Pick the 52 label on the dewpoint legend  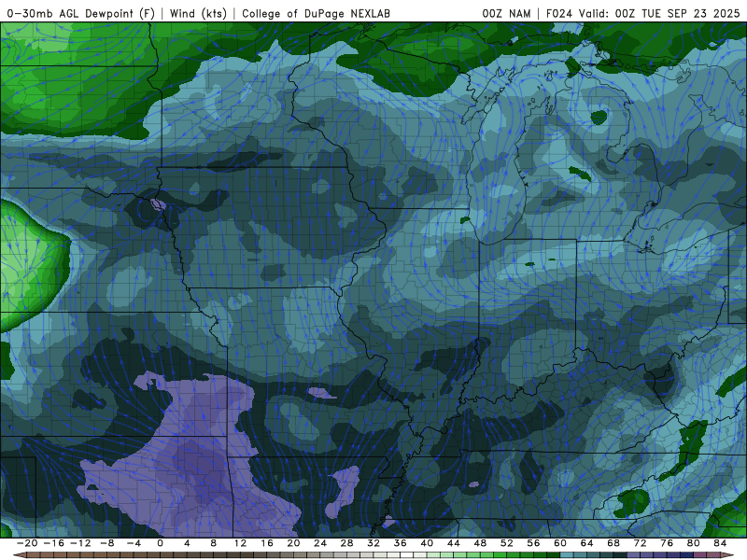(507, 543)
